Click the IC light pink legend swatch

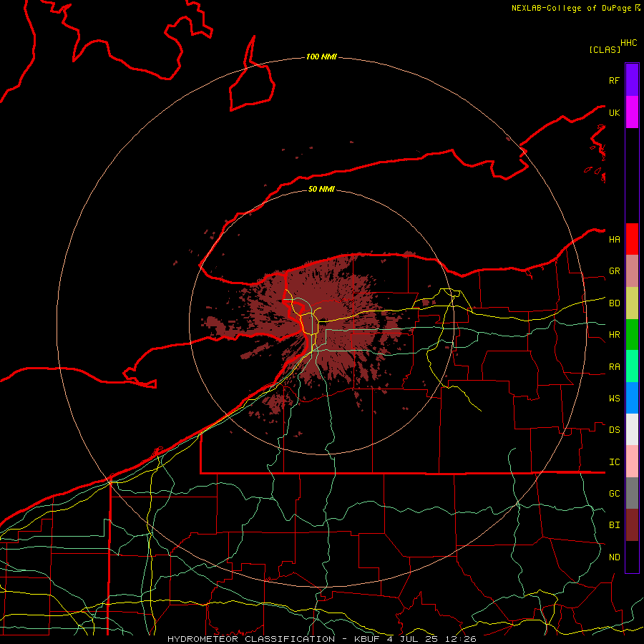pyautogui.click(x=632, y=462)
